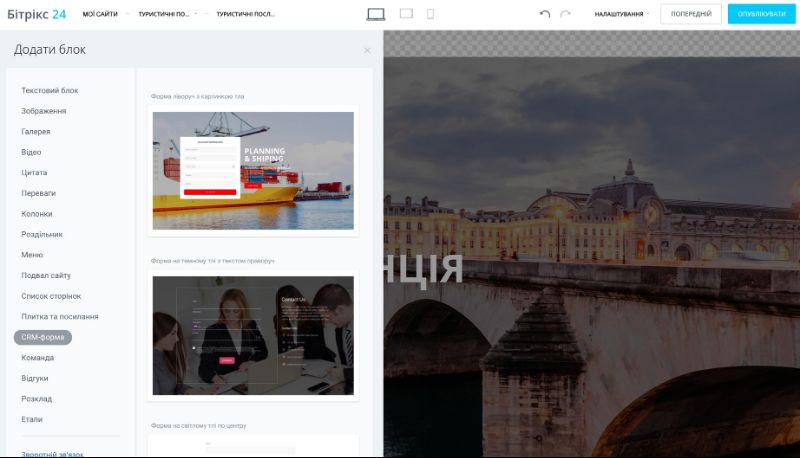This screenshot has width=800, height=458.
Task: Click the undo arrow icon
Action: [545, 14]
